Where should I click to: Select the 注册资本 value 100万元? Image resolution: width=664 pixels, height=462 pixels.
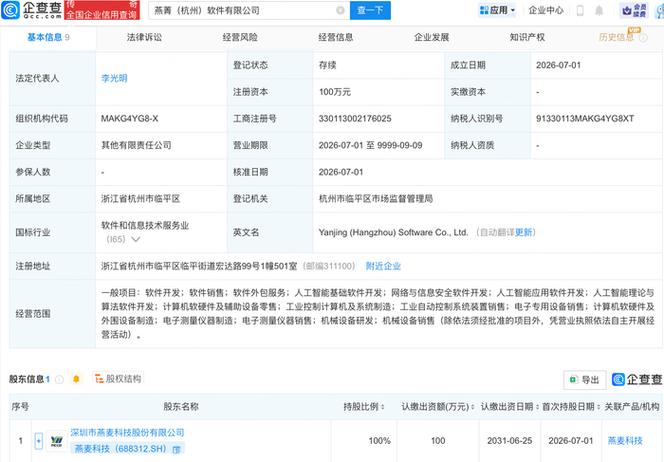pos(335,92)
